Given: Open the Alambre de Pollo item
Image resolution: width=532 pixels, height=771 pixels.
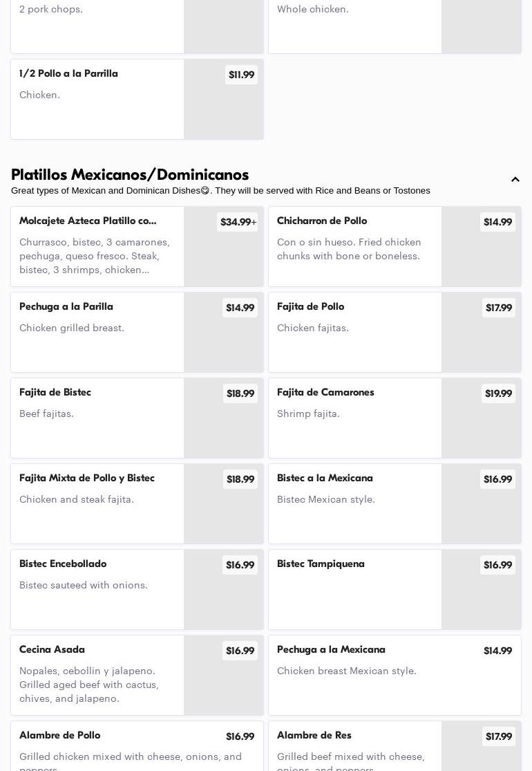Looking at the screenshot, I should point(60,736).
